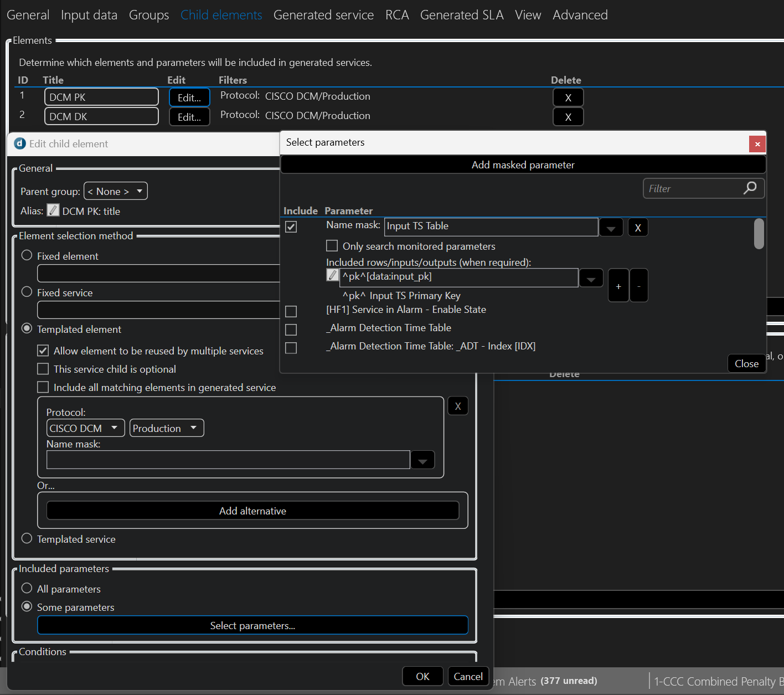Check Include all matching elements in generated service
The height and width of the screenshot is (695, 784).
point(43,387)
